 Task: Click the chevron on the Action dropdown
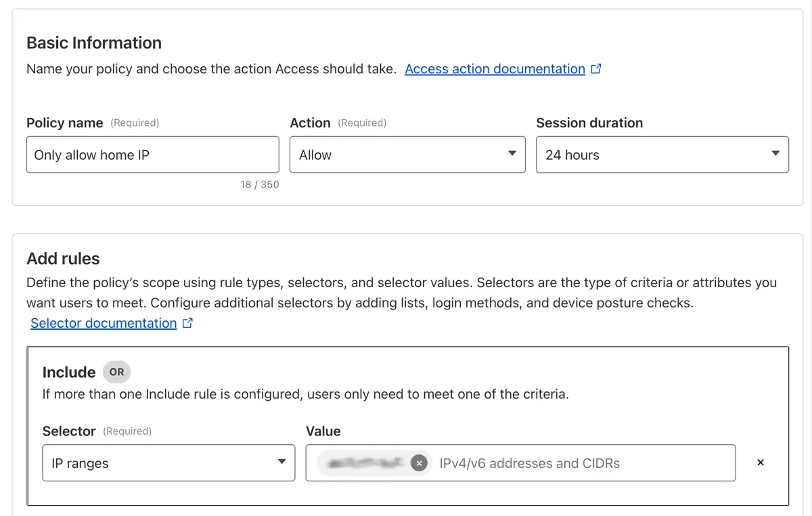point(513,154)
